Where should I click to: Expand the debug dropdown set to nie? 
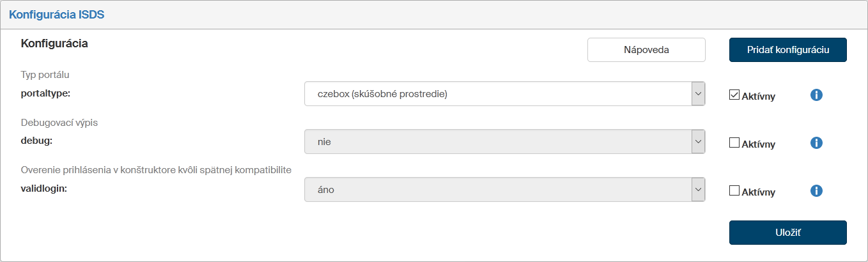coord(504,142)
